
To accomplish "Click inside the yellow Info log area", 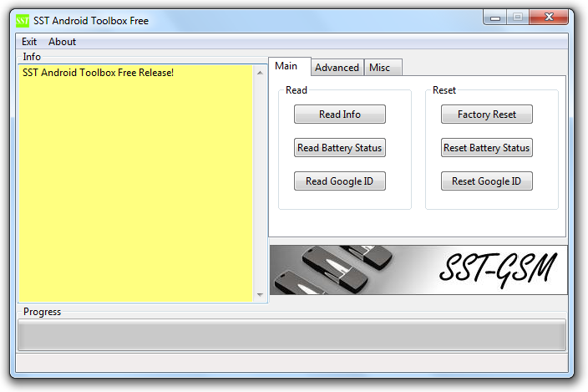I will coord(136,183).
